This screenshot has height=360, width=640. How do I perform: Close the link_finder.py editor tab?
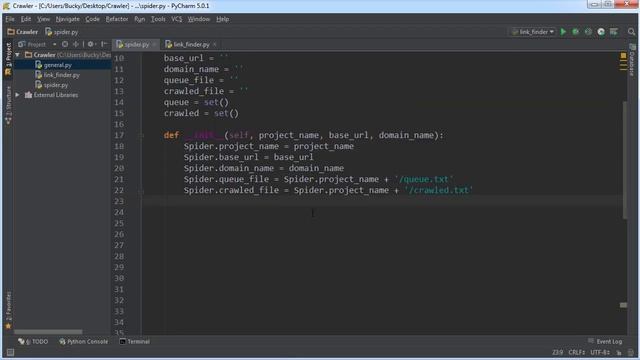(215, 44)
